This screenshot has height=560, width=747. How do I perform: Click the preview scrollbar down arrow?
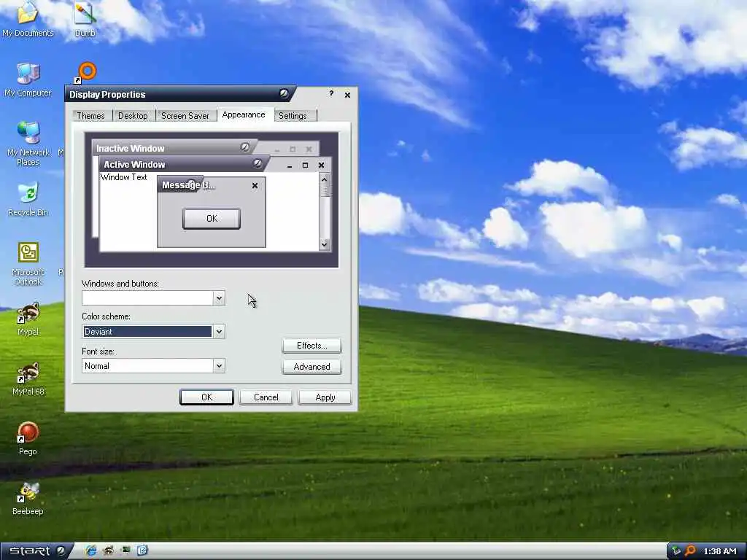pyautogui.click(x=325, y=244)
